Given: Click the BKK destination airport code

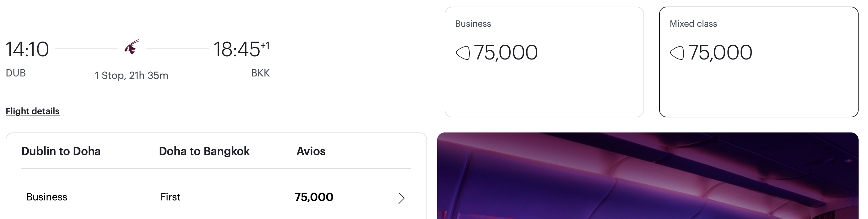Looking at the screenshot, I should coord(260,73).
